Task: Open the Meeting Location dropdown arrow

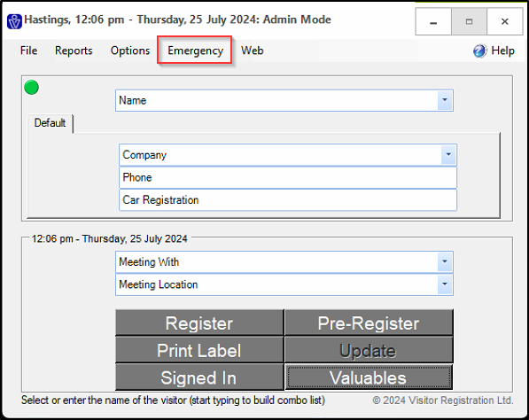Action: pos(445,284)
